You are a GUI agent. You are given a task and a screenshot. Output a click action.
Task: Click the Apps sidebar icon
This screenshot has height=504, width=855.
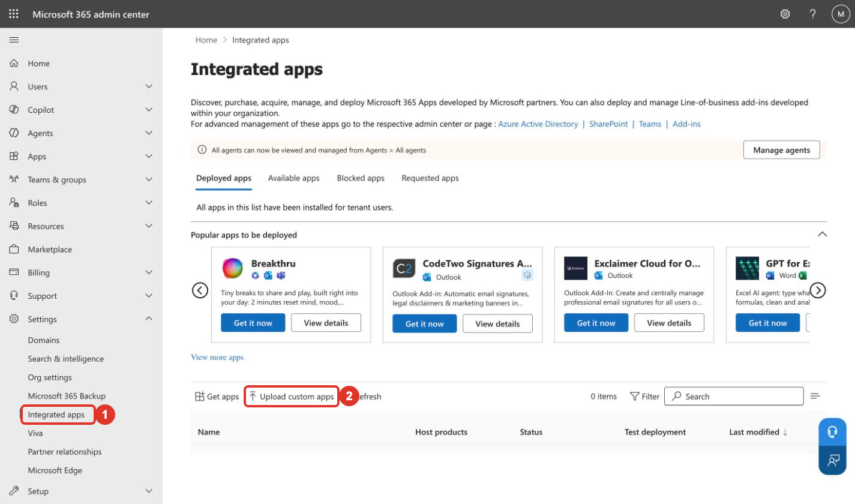[x=14, y=156]
